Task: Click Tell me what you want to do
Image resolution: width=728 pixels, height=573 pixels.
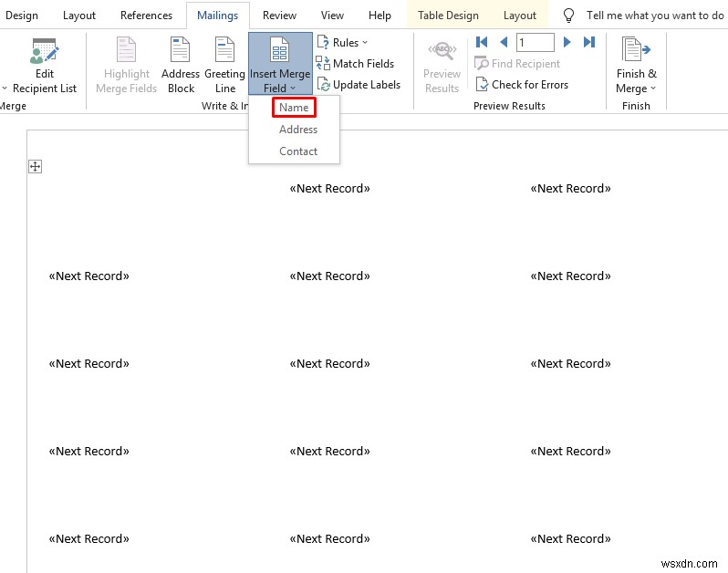Action: (x=655, y=16)
